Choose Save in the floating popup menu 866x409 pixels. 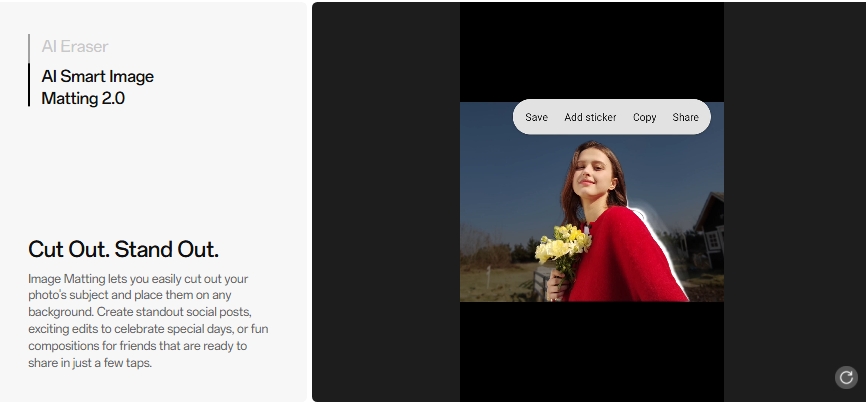(536, 117)
